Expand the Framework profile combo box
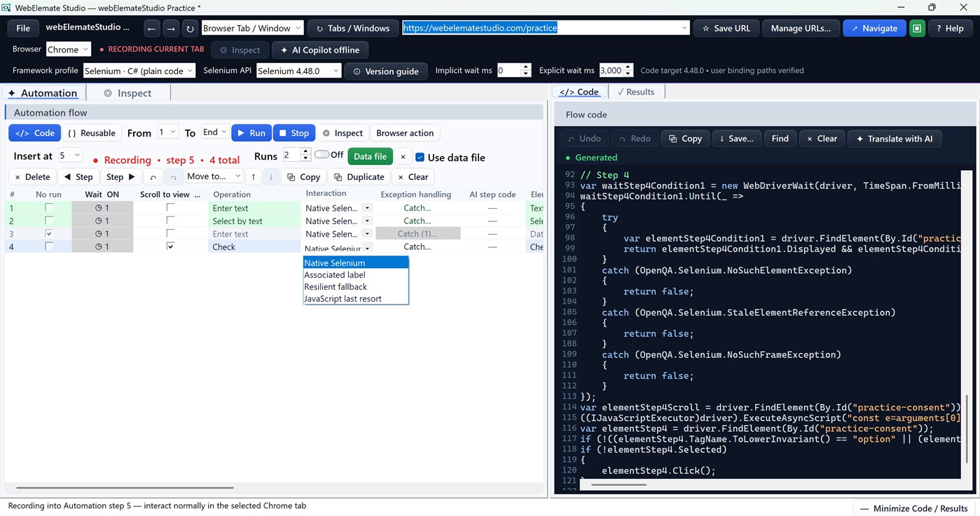 [x=139, y=71]
